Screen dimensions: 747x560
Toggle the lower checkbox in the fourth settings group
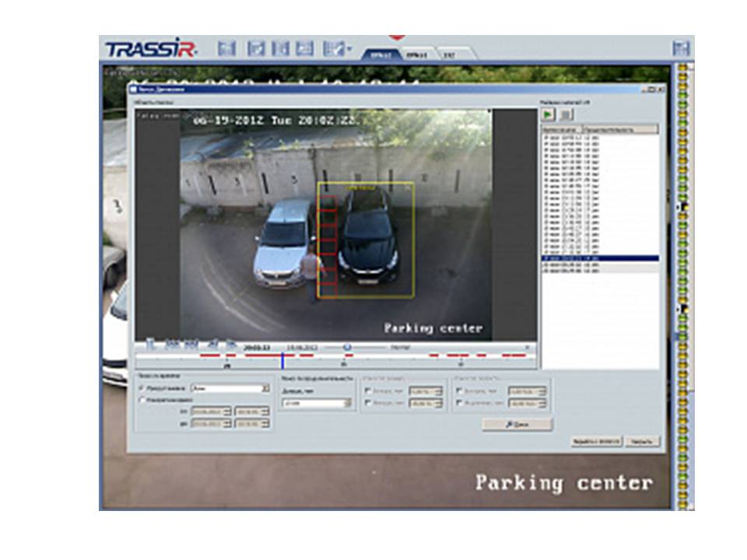459,403
